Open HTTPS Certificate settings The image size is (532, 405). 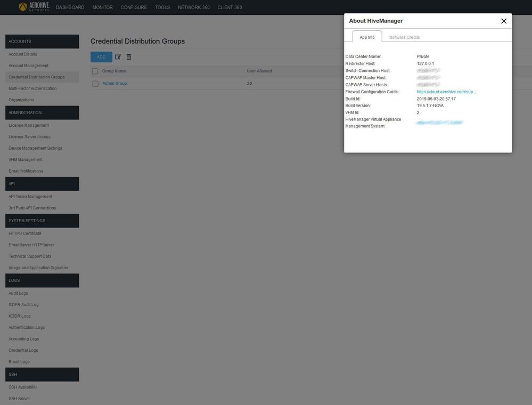pos(25,233)
